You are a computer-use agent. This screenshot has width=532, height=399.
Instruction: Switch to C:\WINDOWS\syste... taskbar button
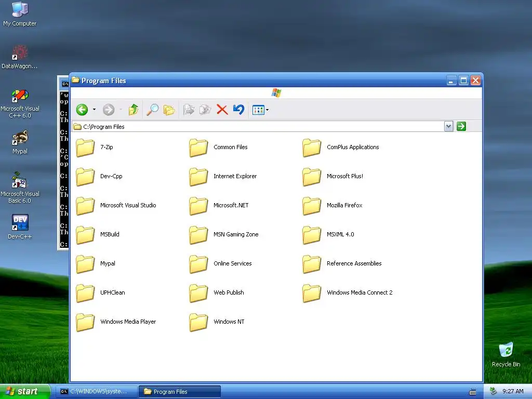(96, 392)
